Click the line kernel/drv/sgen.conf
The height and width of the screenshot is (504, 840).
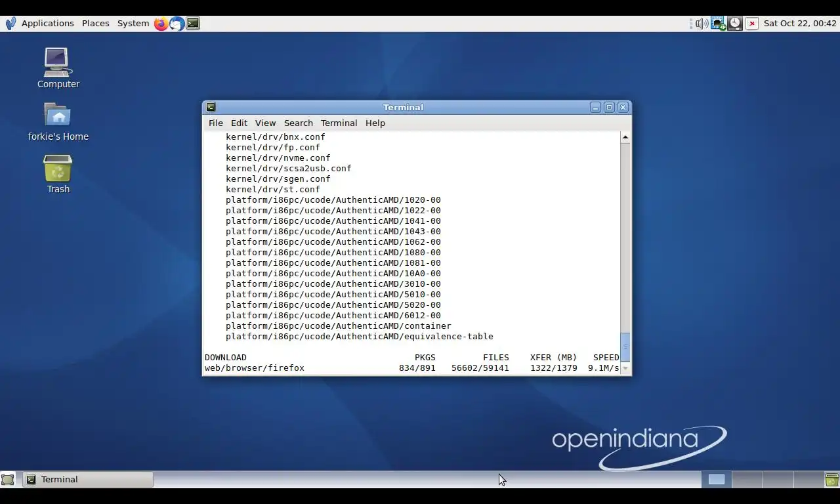point(278,179)
